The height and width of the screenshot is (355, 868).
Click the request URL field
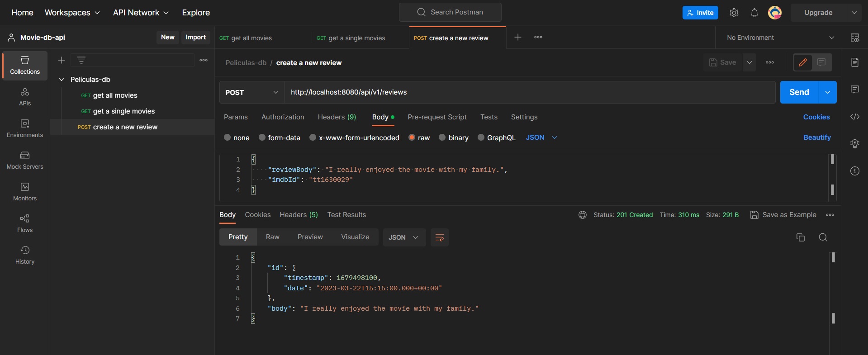coord(530,92)
